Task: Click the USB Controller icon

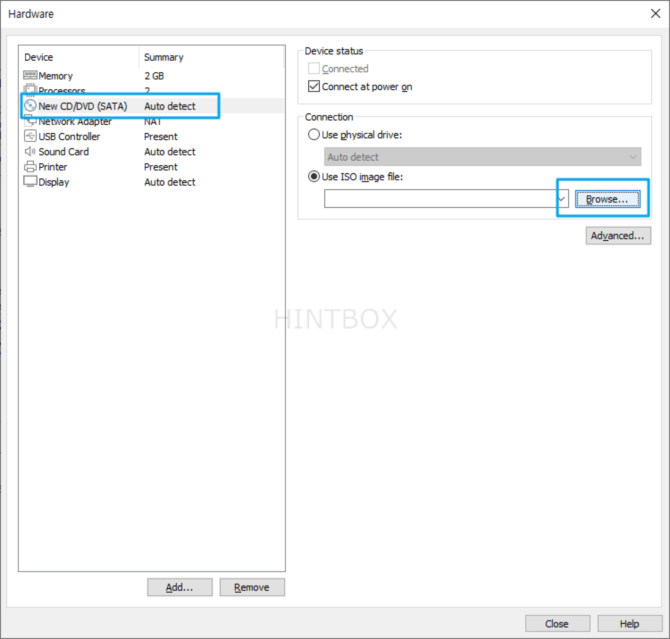Action: 30,136
